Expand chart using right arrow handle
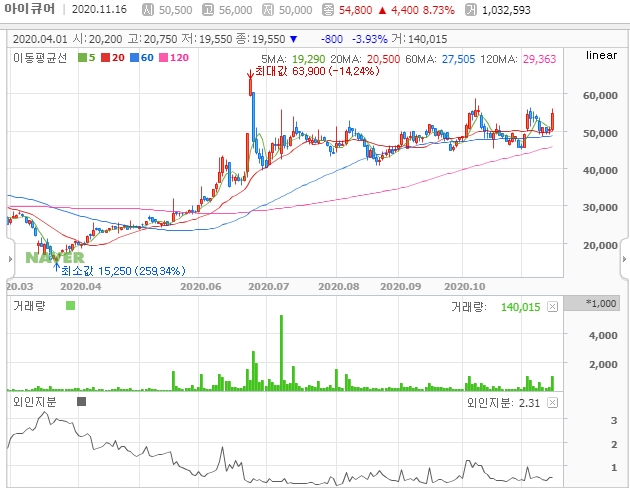 pyautogui.click(x=624, y=259)
